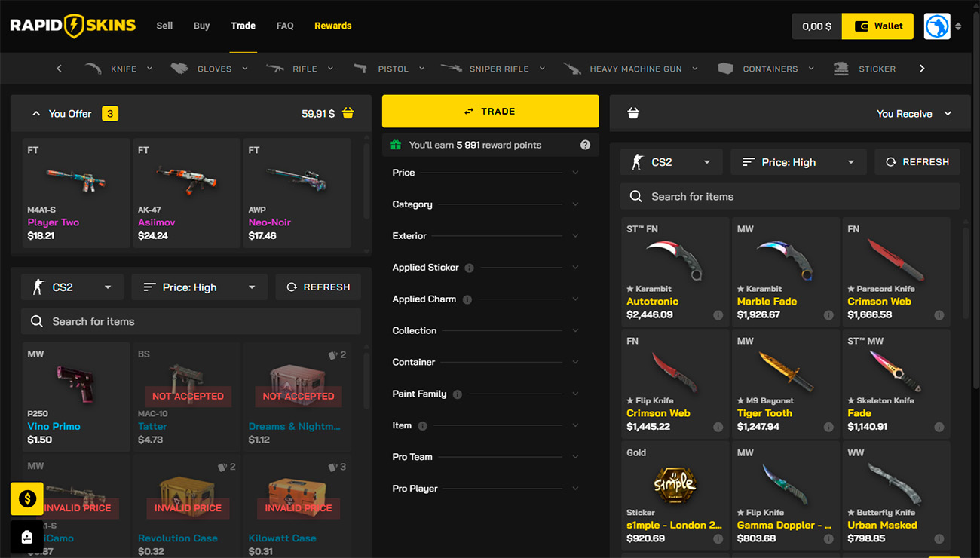
Task: Open the Sniper Rifle category dropdown
Action: pos(493,69)
